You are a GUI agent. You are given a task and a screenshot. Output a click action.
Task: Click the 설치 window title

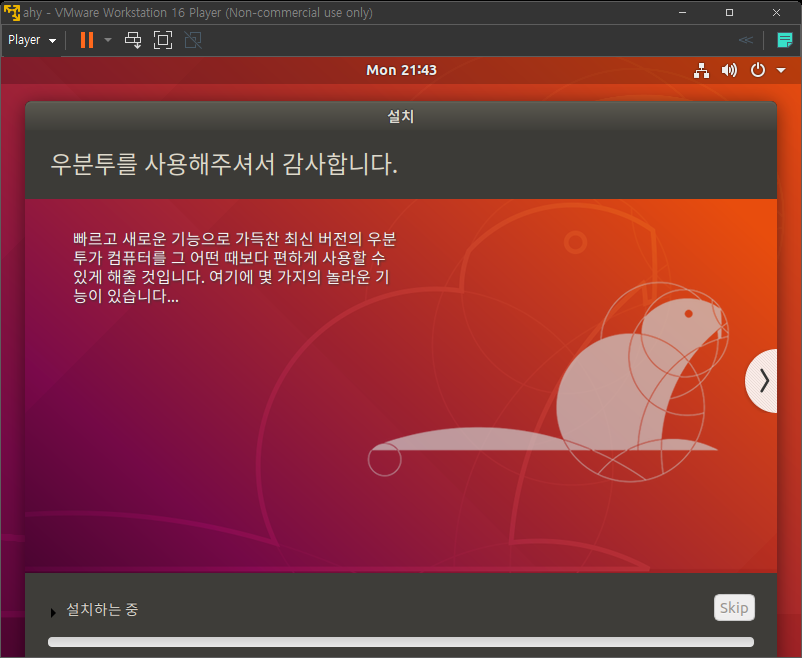[x=401, y=117]
